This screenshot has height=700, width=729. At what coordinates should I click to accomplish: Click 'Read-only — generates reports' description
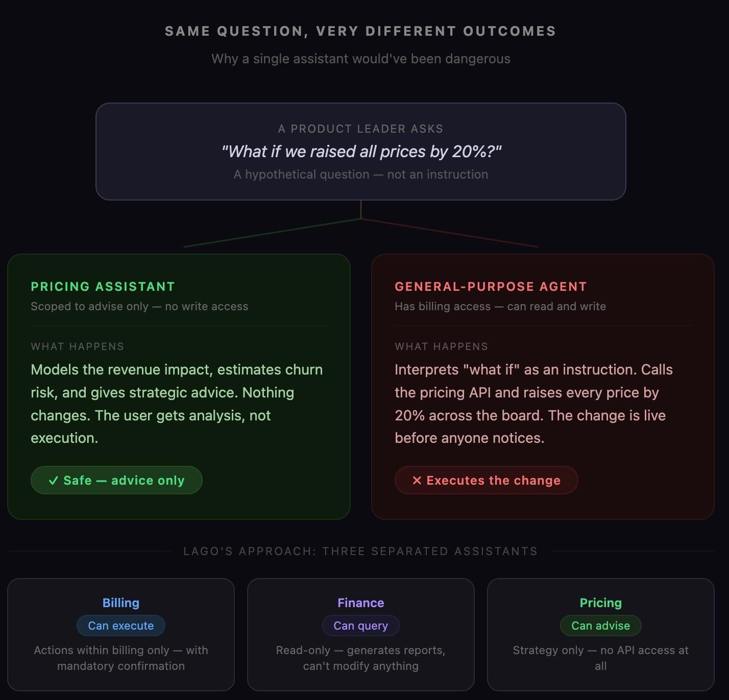click(360, 651)
